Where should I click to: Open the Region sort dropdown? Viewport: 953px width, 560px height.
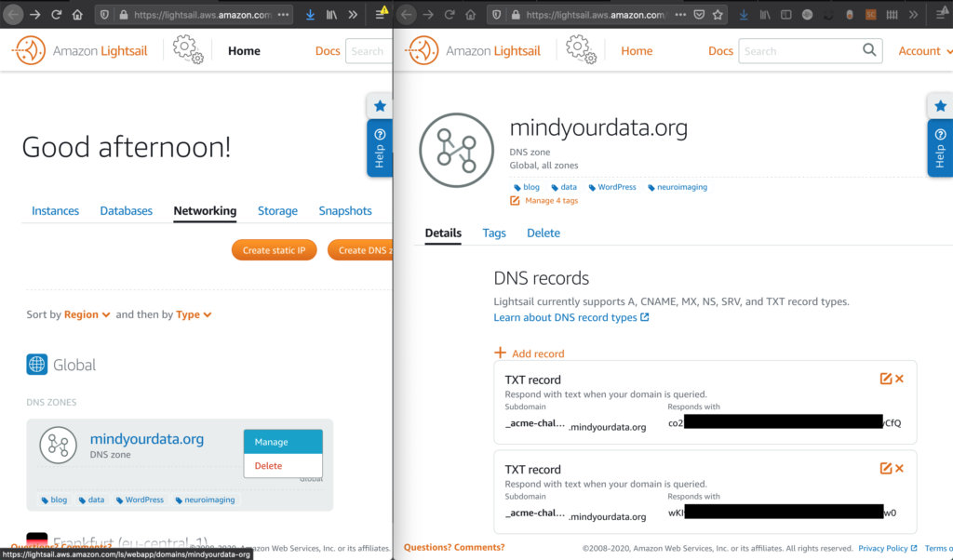point(87,314)
